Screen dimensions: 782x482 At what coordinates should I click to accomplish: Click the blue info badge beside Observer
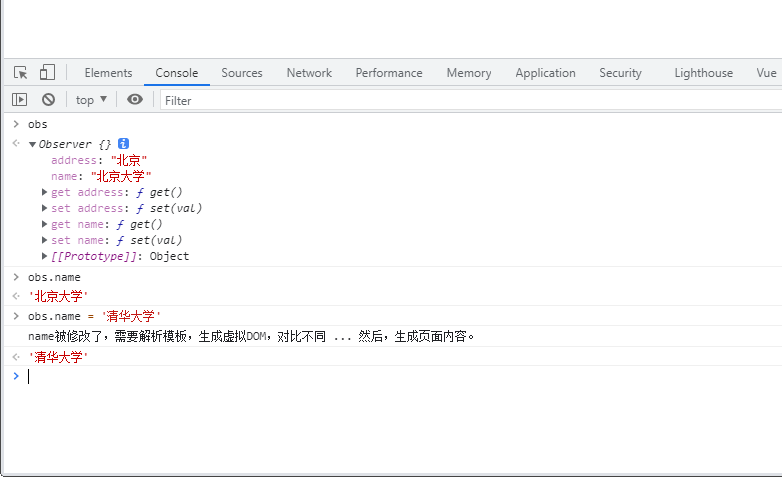coord(123,144)
